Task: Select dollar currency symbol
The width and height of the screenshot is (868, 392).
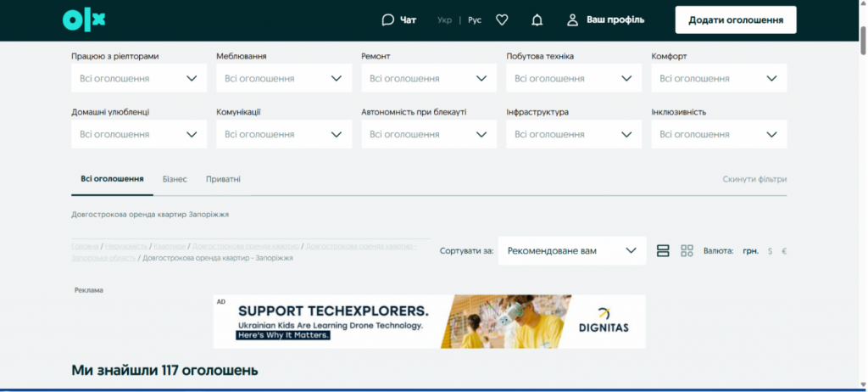Action: click(770, 251)
